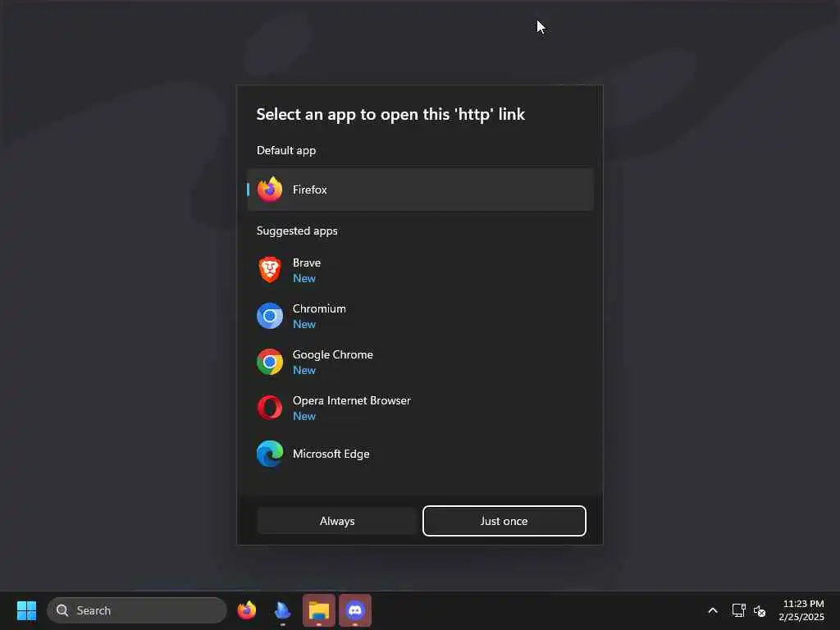Pick Chromium to open the link

(421, 316)
